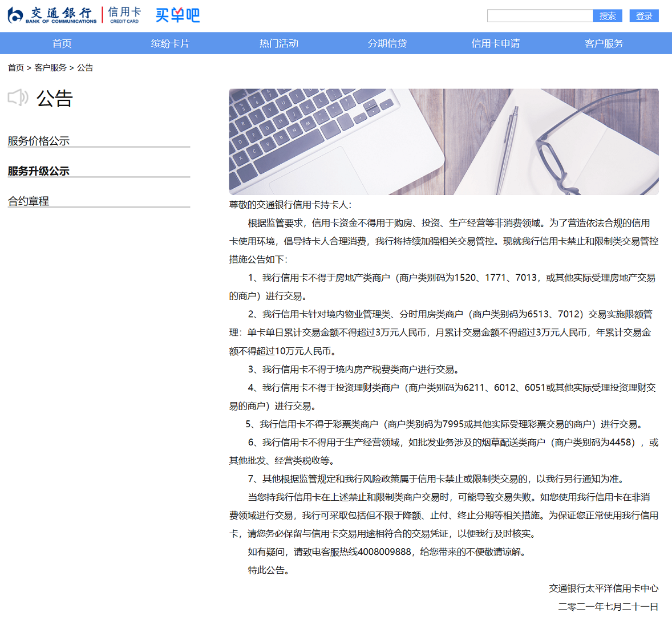This screenshot has width=672, height=641.
Task: Open 信用卡申请 navigation item
Action: 495,43
